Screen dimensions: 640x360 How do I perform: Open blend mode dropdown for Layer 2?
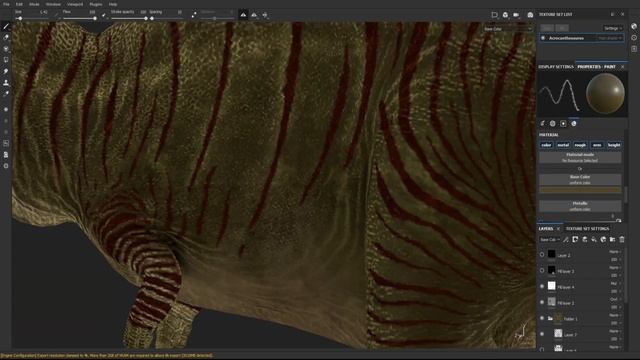[x=615, y=252]
